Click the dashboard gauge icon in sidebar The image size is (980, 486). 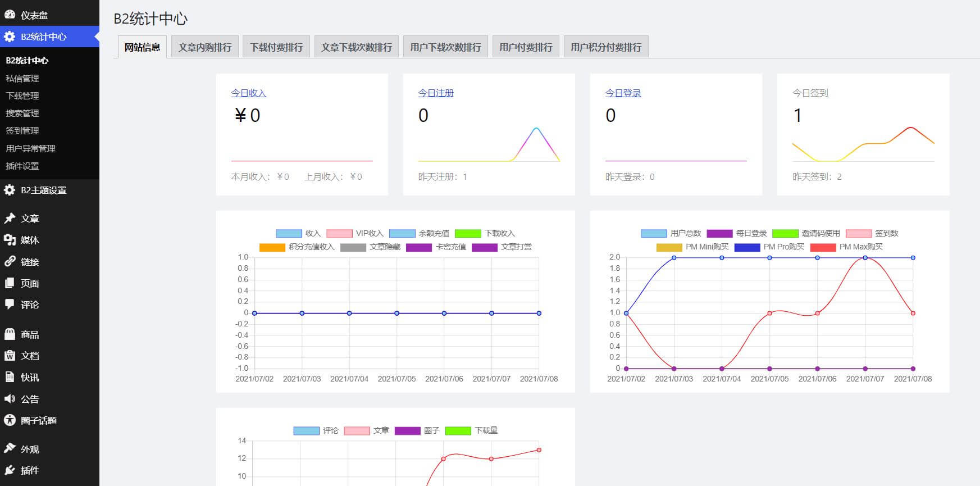[x=10, y=15]
